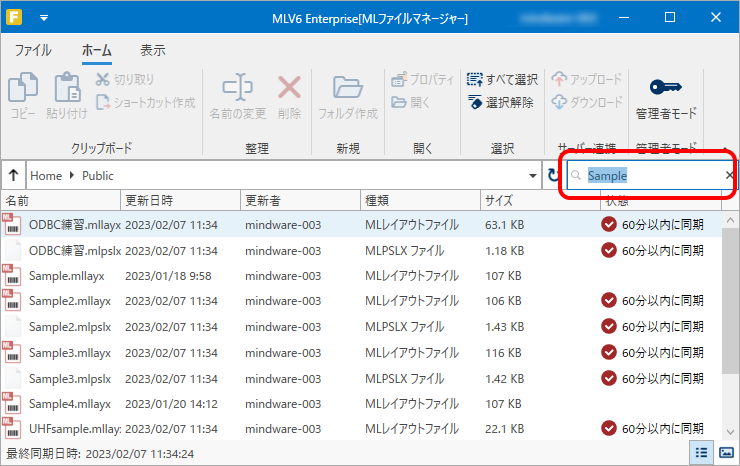Switch to details list view in status bar

click(x=701, y=453)
